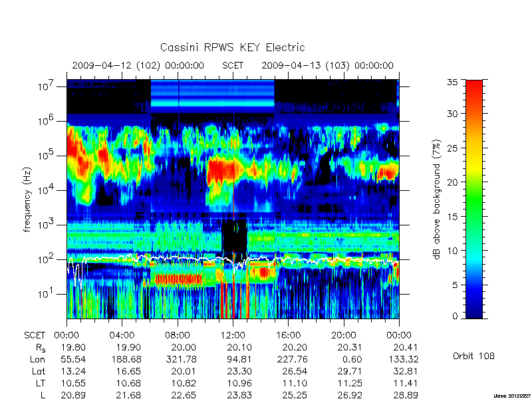Image resolution: width=532 pixels, height=399 pixels.
Task: Select the end date '2009-04-13 (103) 00:00:00'
Action: (x=327, y=65)
